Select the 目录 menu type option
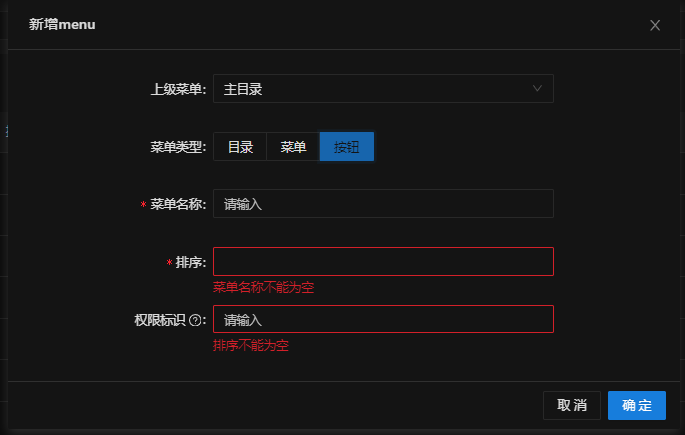The height and width of the screenshot is (435, 685). pyautogui.click(x=240, y=147)
